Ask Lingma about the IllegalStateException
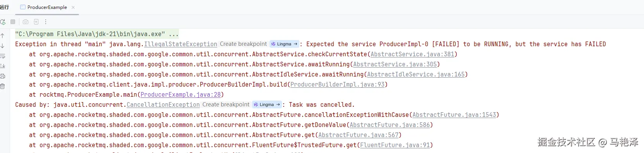The height and width of the screenshot is (153, 644). pyautogui.click(x=285, y=44)
